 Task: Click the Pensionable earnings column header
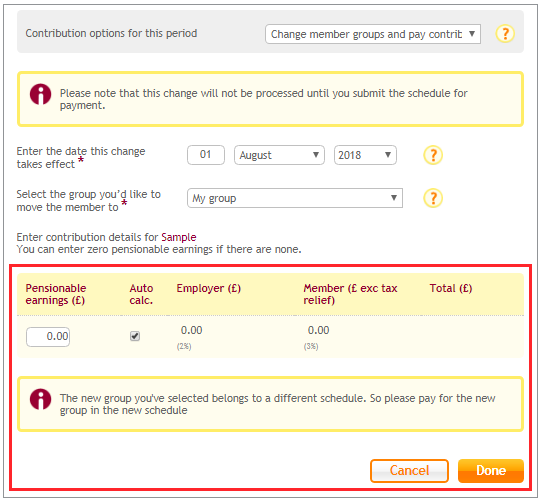coord(56,294)
